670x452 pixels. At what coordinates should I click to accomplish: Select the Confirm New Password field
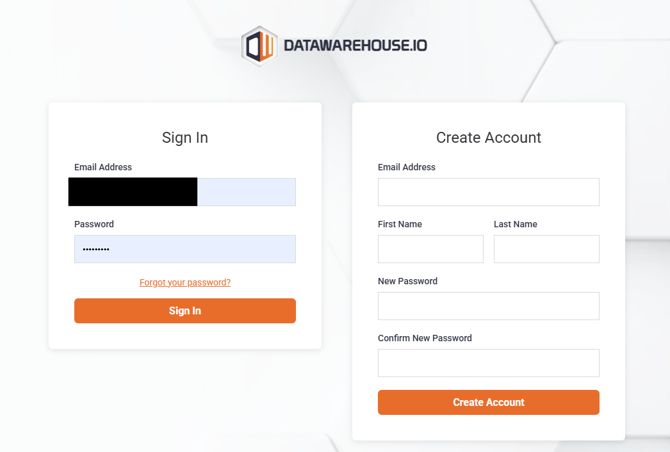488,363
